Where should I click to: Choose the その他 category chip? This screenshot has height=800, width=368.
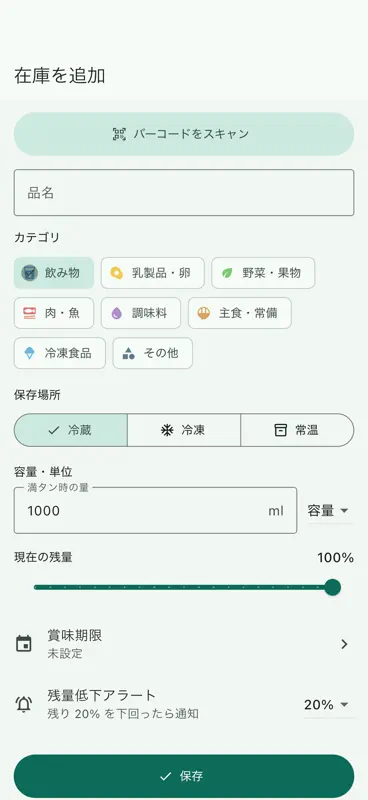tap(153, 353)
